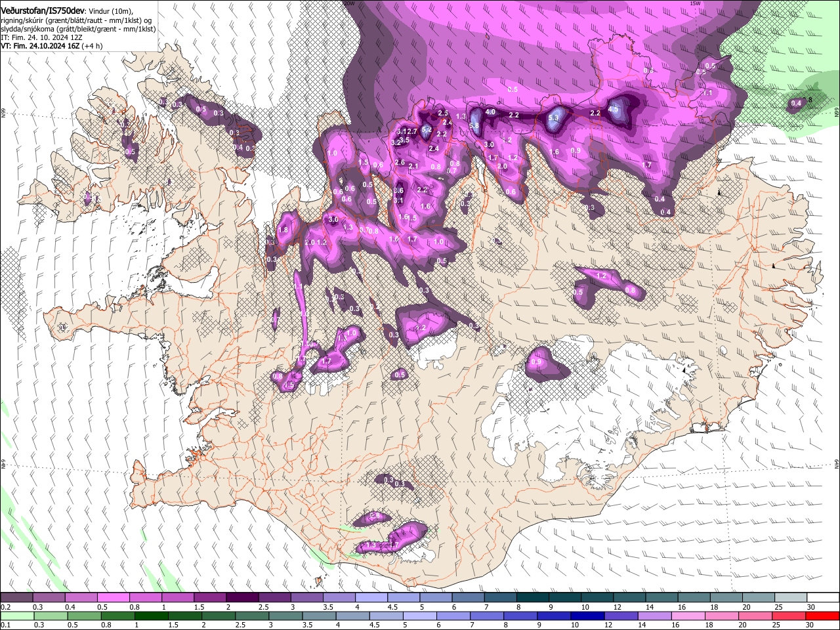840x630 pixels.
Task: Click the 'slydda/snjókoma (grátt/bleikt/grænt' description line
Action: (78, 29)
